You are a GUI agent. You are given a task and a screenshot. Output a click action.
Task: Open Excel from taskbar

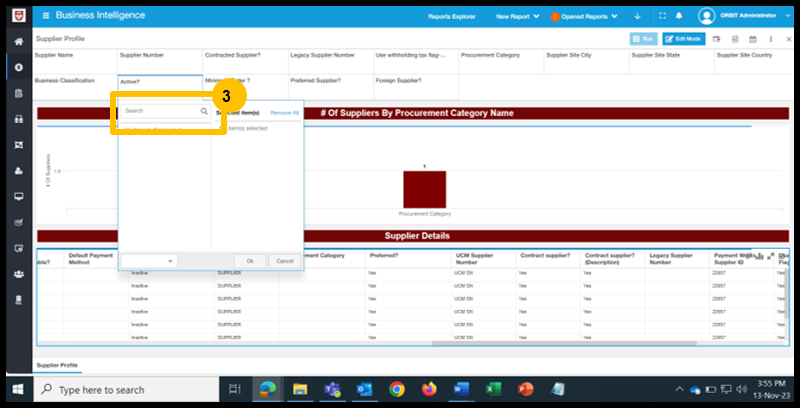(493, 390)
